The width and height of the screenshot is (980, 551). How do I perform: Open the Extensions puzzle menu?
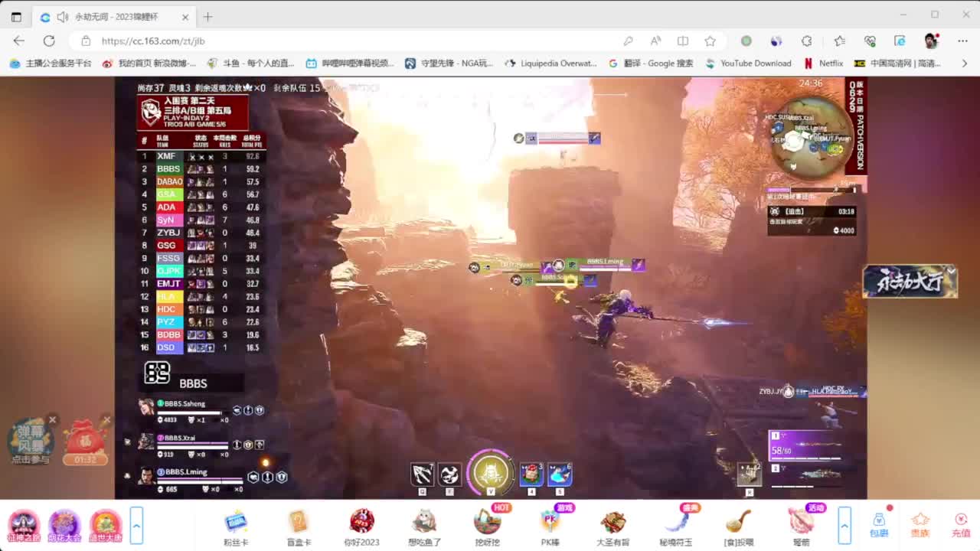pyautogui.click(x=806, y=41)
